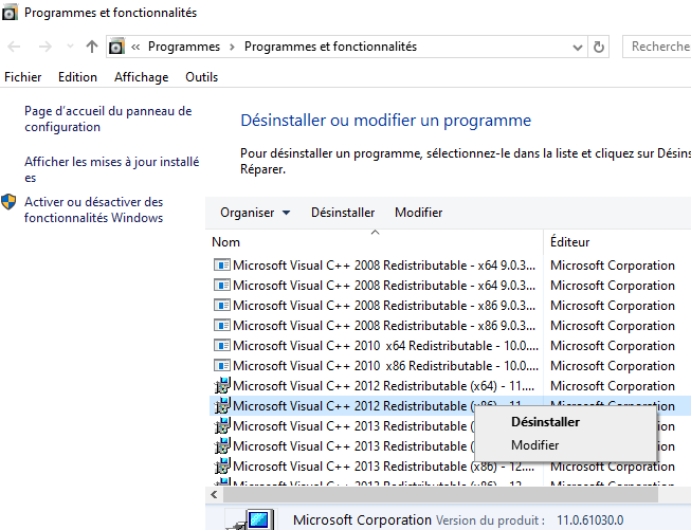The width and height of the screenshot is (692, 531).
Task: Select Visual C++ 2010 x86 Redistributable row
Action: (450, 366)
